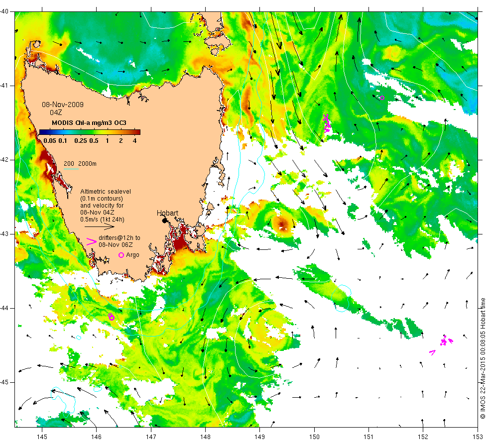Click latitude tick label -45
Screen dimensions: 488x448
pos(4,382)
